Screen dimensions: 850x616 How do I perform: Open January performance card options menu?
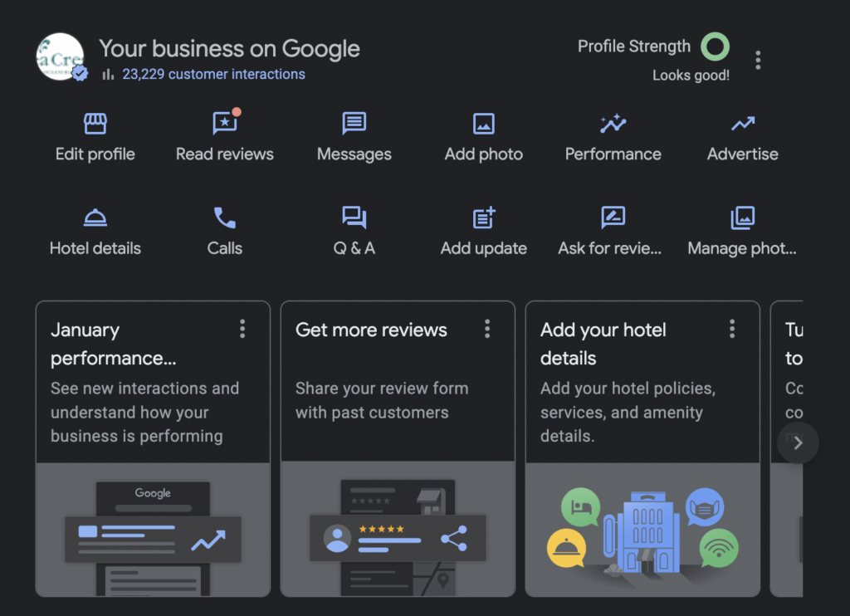pyautogui.click(x=242, y=329)
